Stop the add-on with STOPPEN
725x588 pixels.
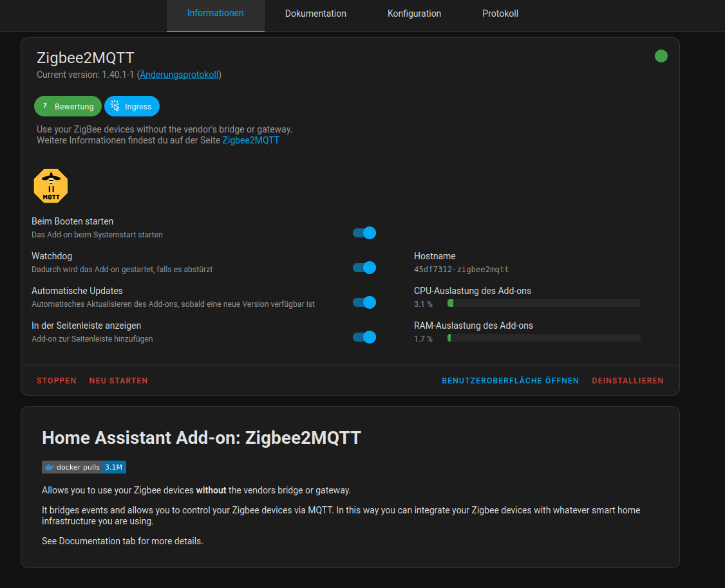coord(56,380)
